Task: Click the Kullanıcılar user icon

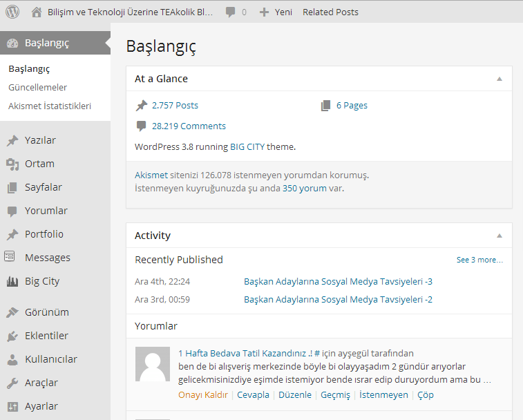Action: (x=12, y=360)
